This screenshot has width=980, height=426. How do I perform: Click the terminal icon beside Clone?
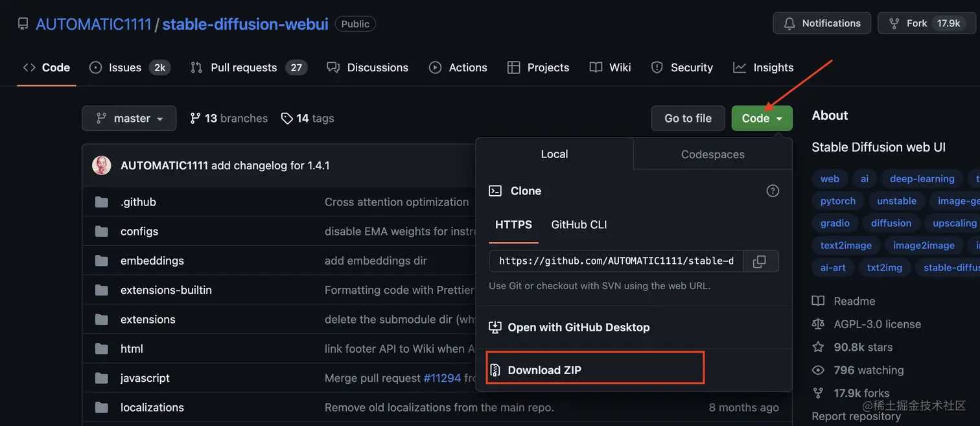495,191
